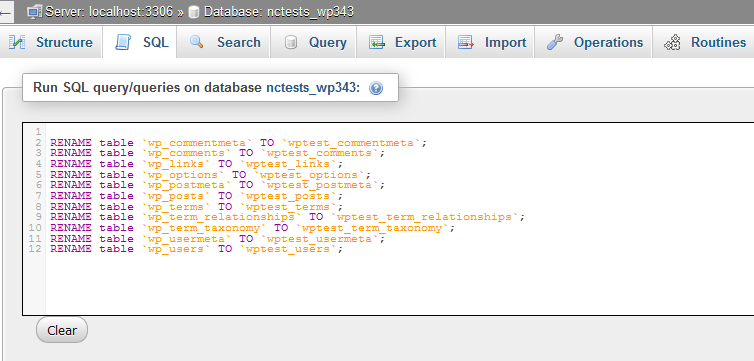The image size is (754, 361).
Task: Click the Search magnifier icon
Action: tap(196, 42)
